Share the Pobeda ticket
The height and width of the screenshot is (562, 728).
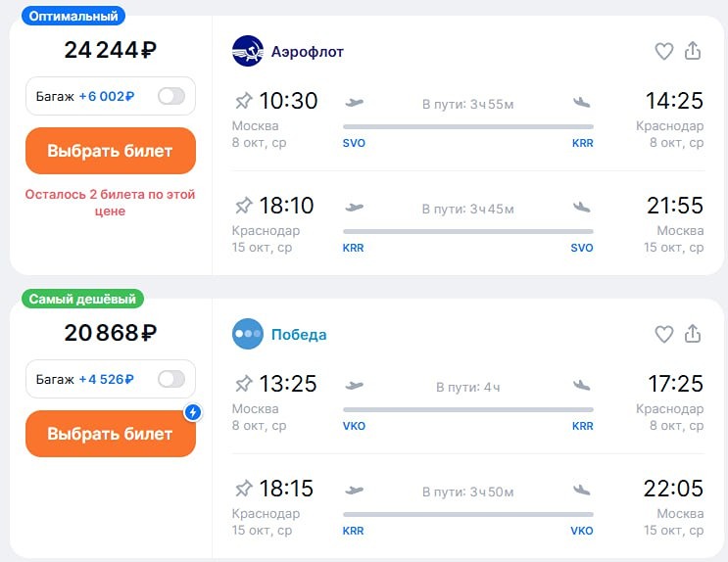pyautogui.click(x=693, y=334)
